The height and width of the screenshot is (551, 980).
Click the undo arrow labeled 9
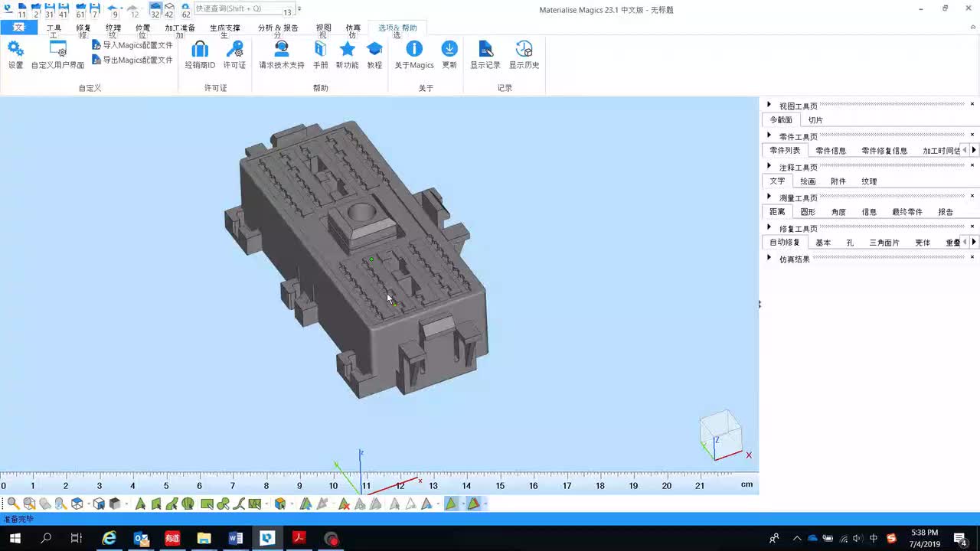[113, 10]
